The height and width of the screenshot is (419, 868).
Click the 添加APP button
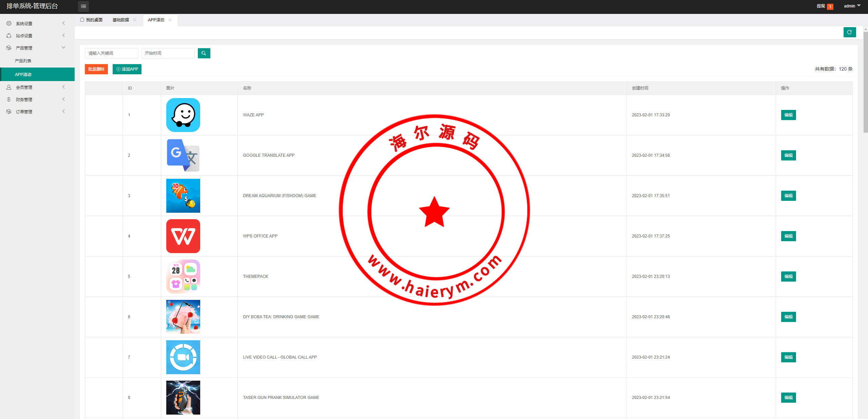[127, 69]
